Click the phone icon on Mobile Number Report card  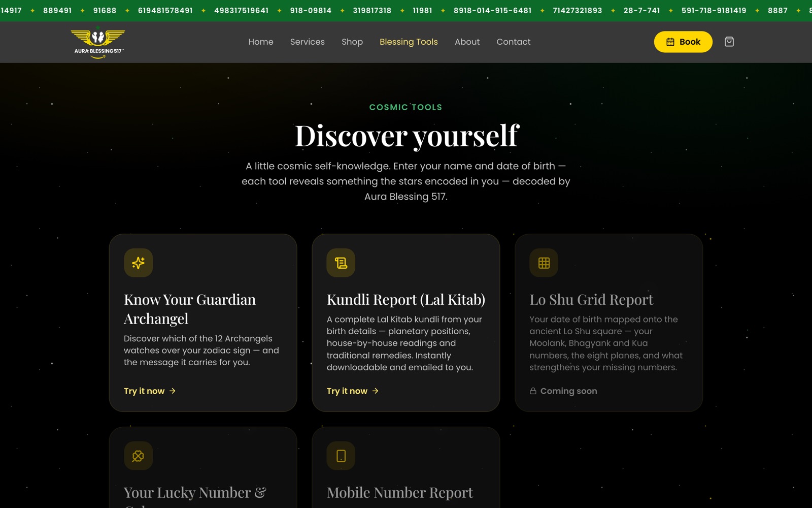(341, 456)
